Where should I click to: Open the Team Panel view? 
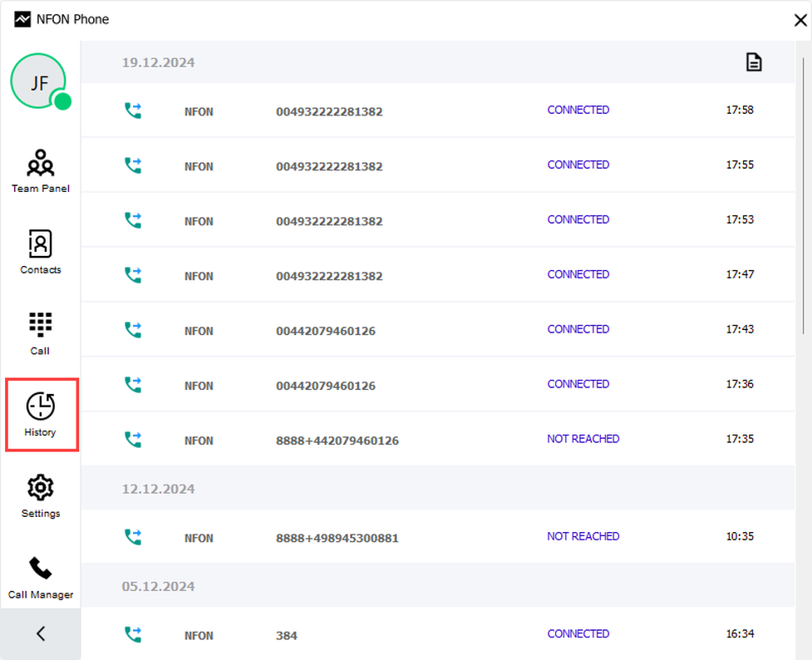(41, 171)
